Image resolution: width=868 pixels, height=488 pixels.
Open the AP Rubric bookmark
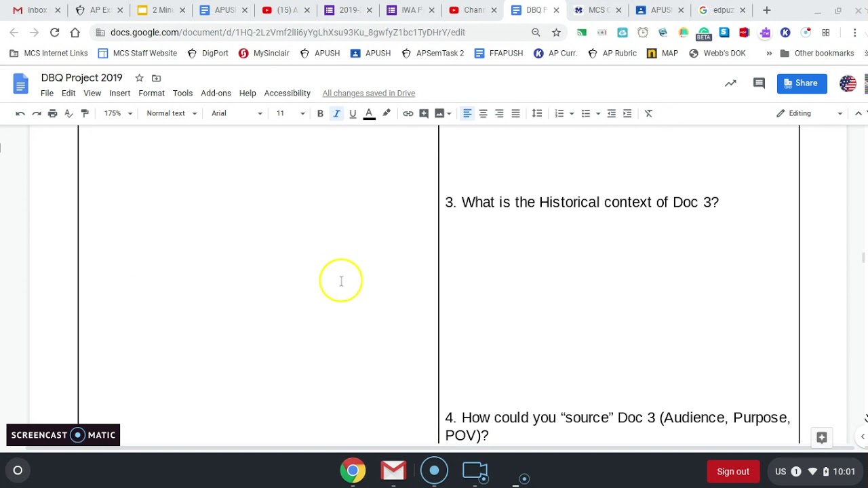[x=612, y=54]
